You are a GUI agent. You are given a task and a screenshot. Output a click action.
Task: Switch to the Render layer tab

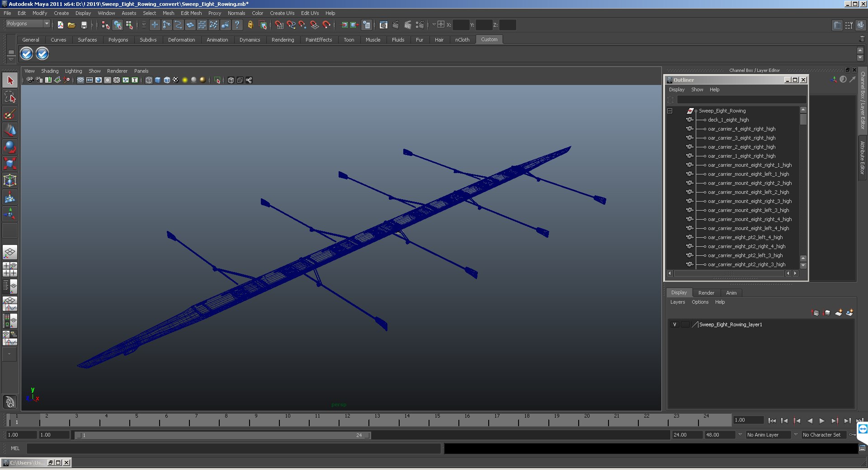click(706, 293)
